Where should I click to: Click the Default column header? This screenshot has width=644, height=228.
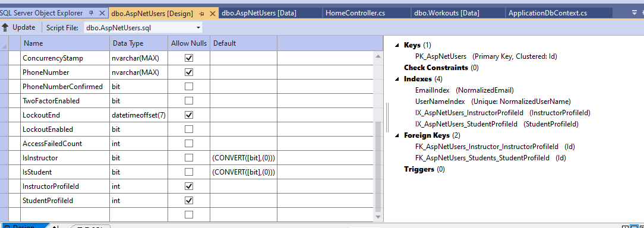(244, 43)
